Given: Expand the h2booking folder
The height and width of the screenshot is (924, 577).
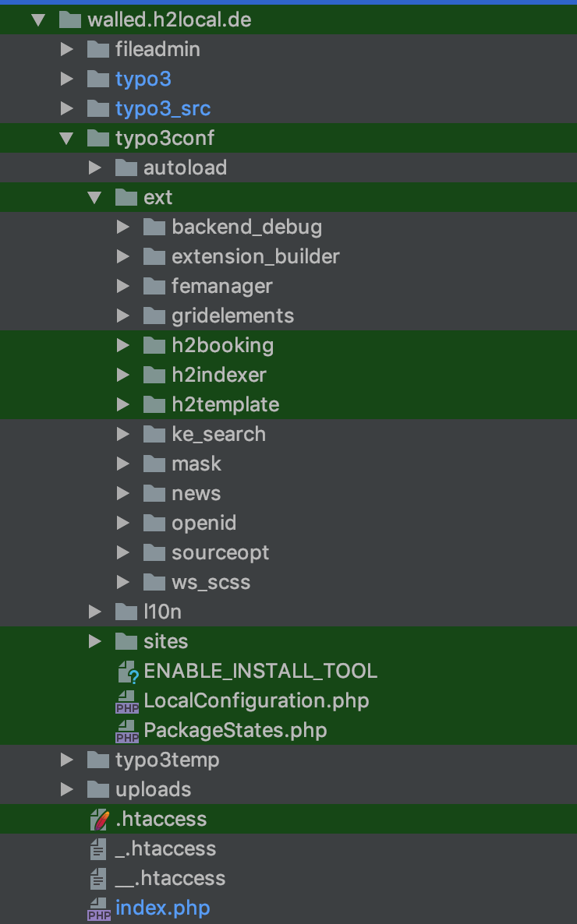Looking at the screenshot, I should [123, 345].
